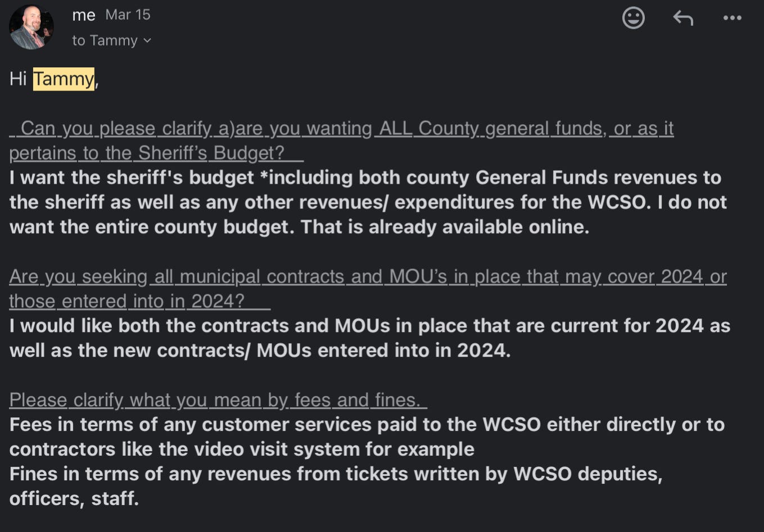The height and width of the screenshot is (532, 764).
Task: Add an emoji reaction to the email
Action: pos(633,18)
